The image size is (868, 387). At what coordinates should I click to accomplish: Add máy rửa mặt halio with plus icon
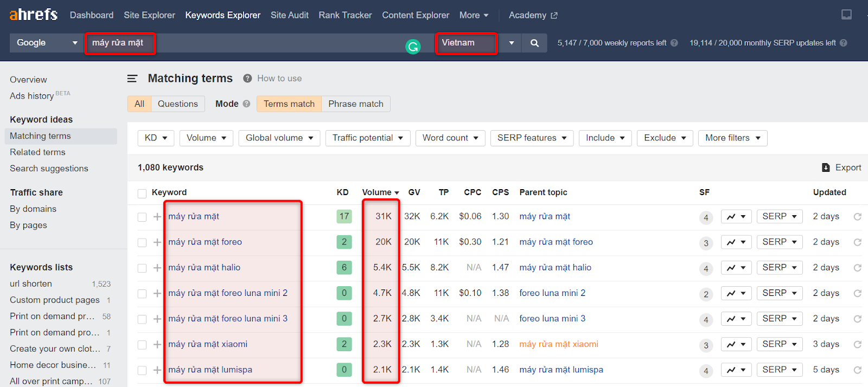157,268
